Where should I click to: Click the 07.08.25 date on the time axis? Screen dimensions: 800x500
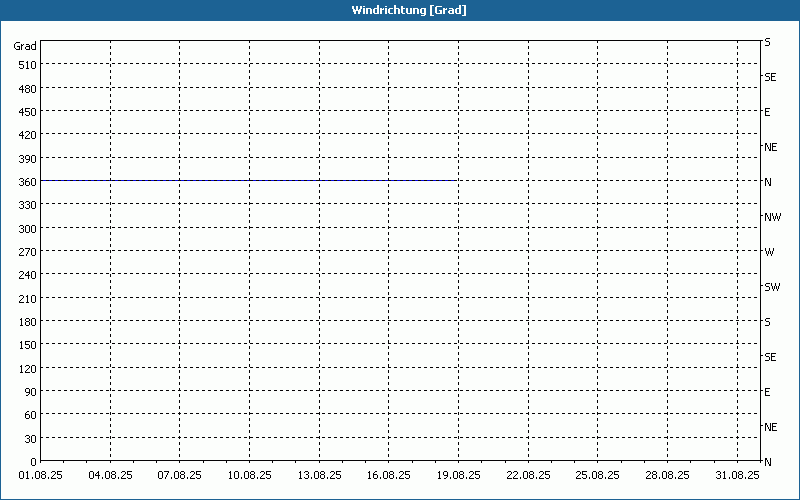(180, 476)
